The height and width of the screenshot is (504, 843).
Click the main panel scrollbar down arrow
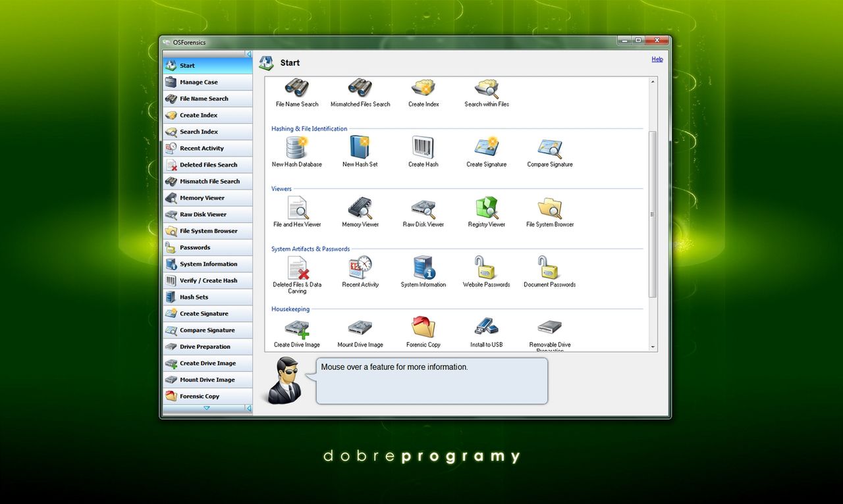pyautogui.click(x=653, y=347)
